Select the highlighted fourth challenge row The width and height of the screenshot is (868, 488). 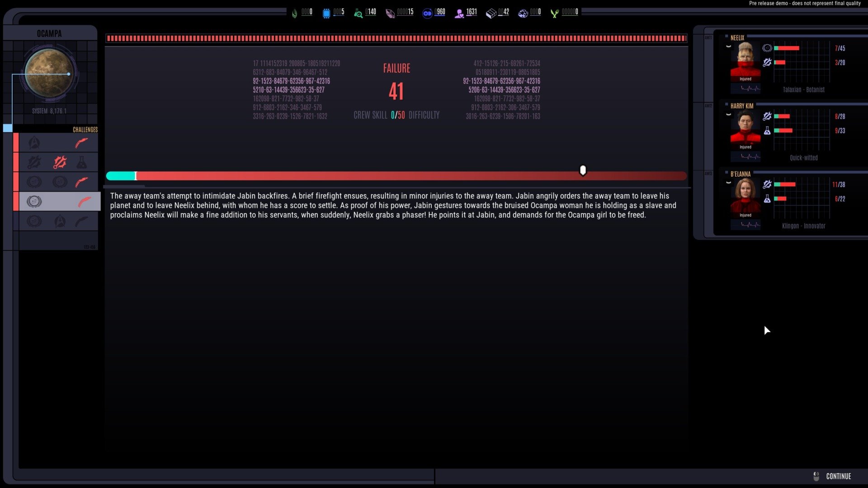tap(58, 202)
